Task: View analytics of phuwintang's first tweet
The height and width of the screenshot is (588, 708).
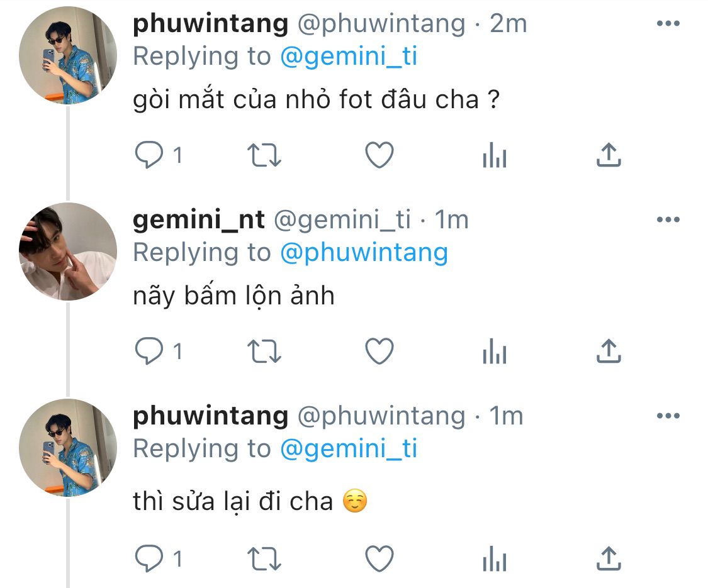Action: [x=495, y=155]
